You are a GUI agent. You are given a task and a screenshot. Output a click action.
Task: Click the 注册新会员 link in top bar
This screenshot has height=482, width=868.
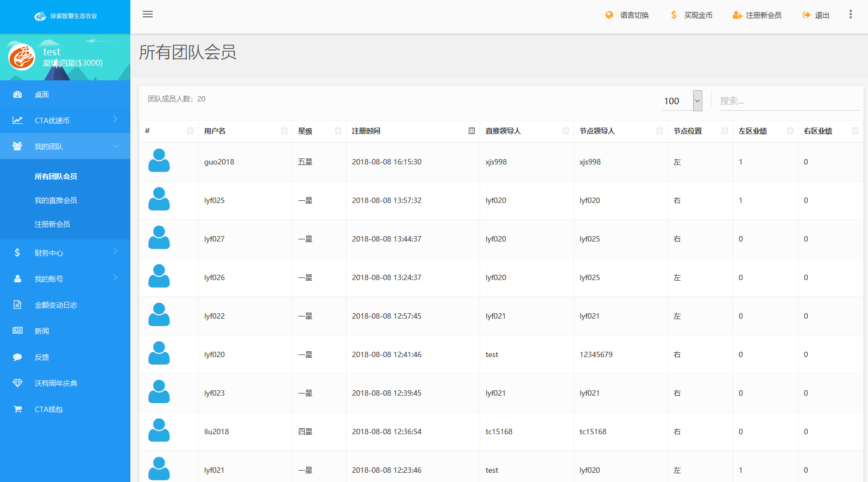[763, 15]
